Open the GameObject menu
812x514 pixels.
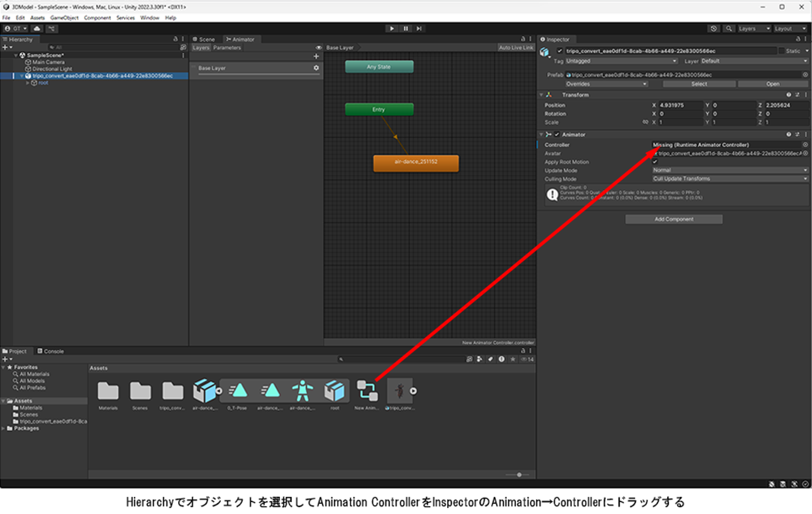pos(64,18)
